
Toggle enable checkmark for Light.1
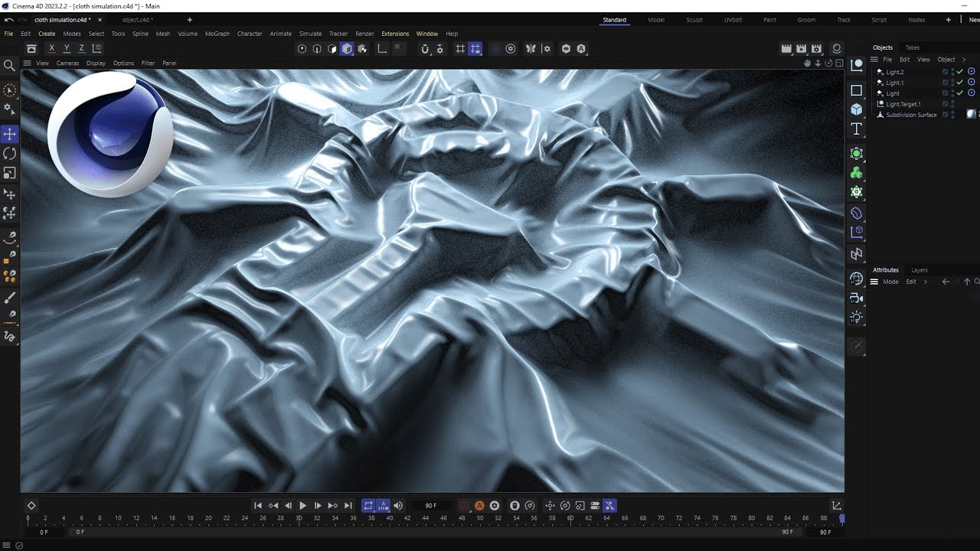pos(960,83)
